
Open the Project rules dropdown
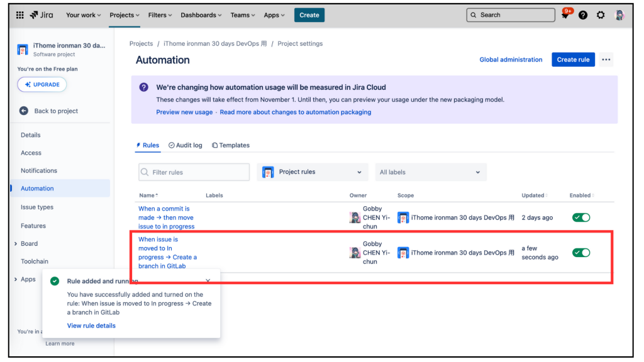click(x=313, y=172)
